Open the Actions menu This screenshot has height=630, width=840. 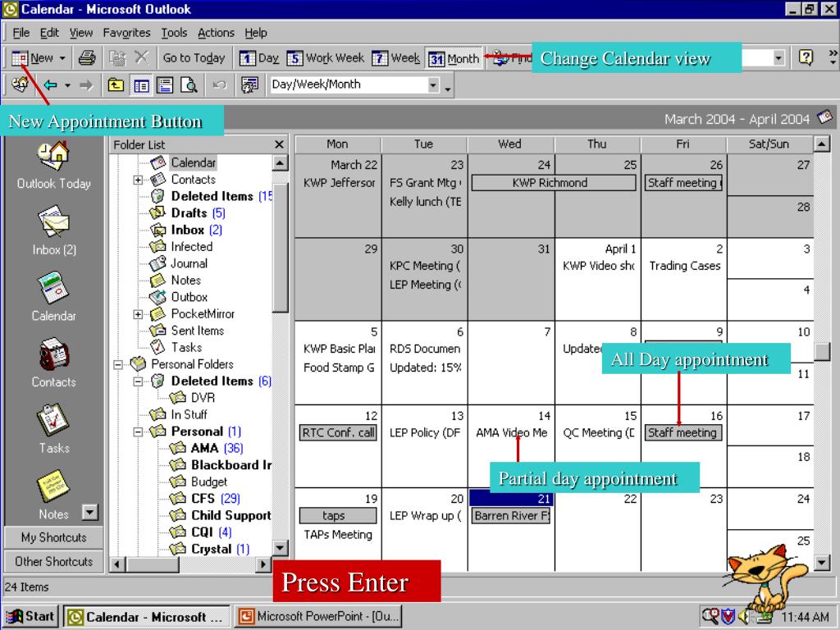pyautogui.click(x=216, y=33)
